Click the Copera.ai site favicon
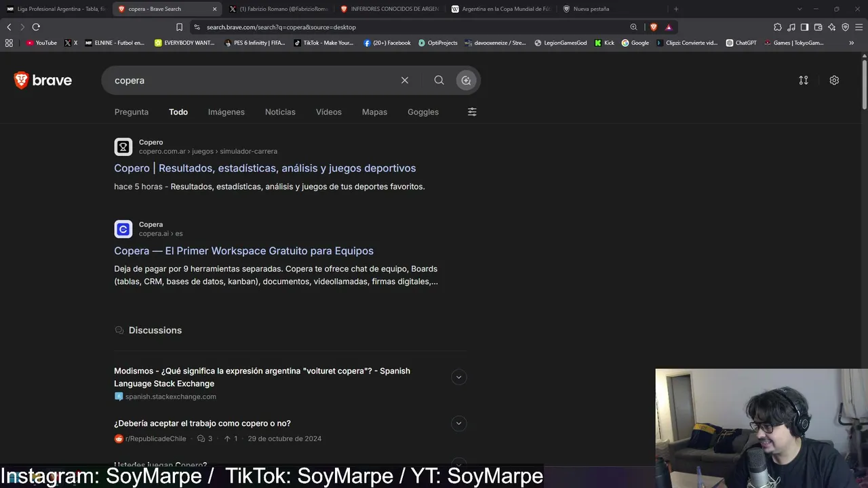 pyautogui.click(x=123, y=229)
